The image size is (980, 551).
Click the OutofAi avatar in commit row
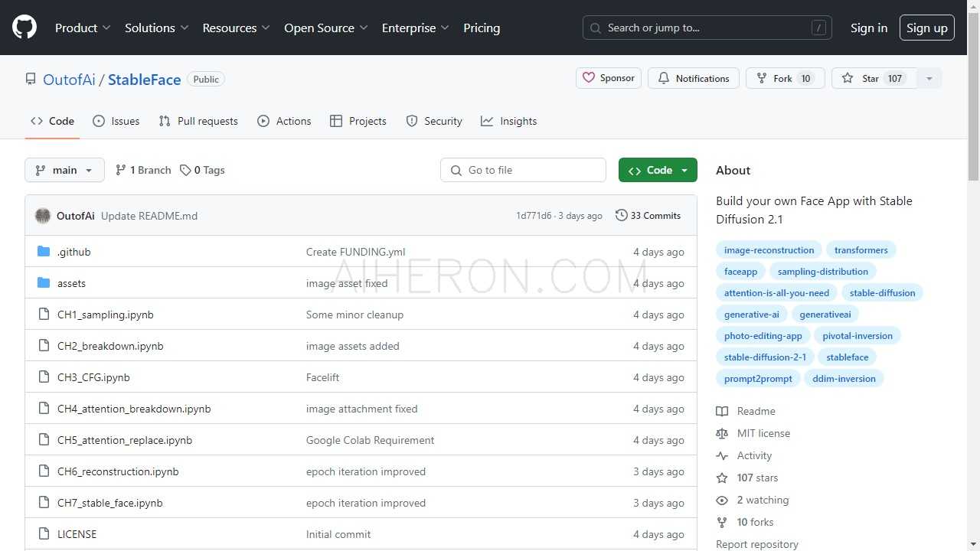click(43, 216)
